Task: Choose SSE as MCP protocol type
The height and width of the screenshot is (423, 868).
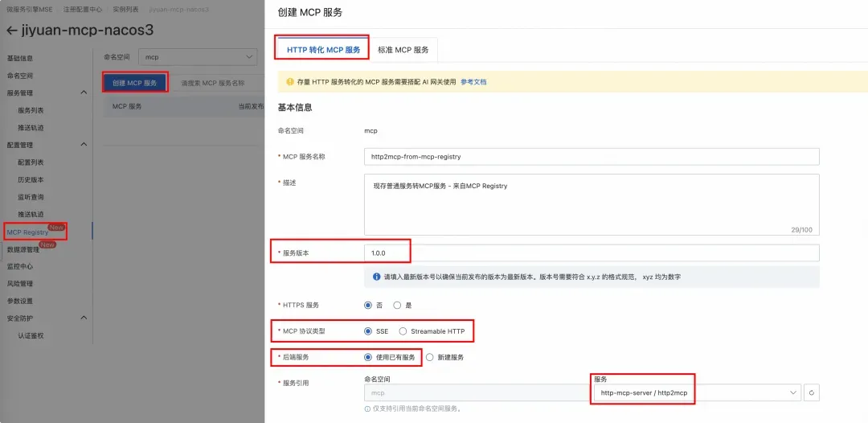Action: point(367,331)
